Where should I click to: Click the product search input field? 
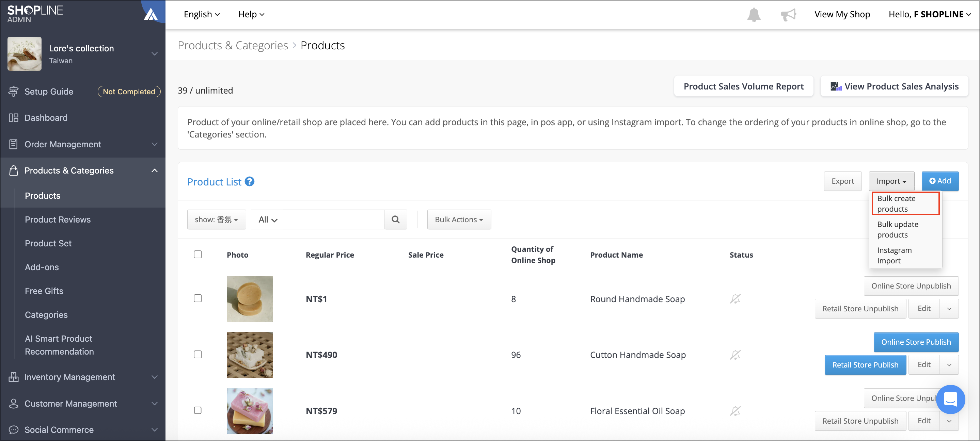(334, 219)
